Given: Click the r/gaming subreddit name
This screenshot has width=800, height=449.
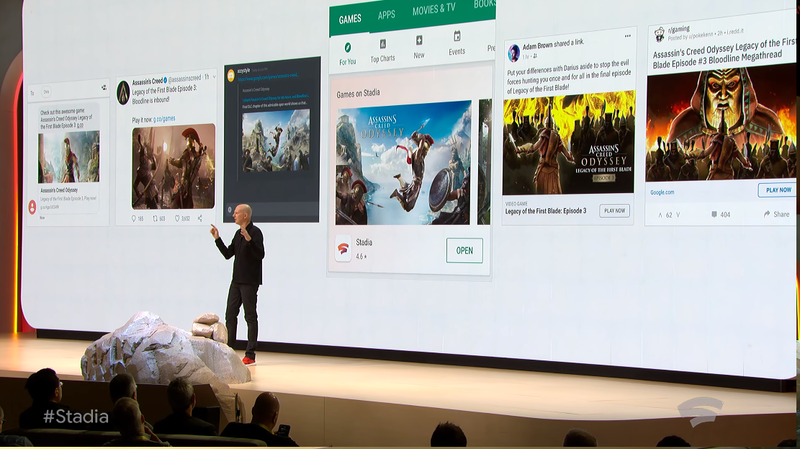Looking at the screenshot, I should (679, 29).
